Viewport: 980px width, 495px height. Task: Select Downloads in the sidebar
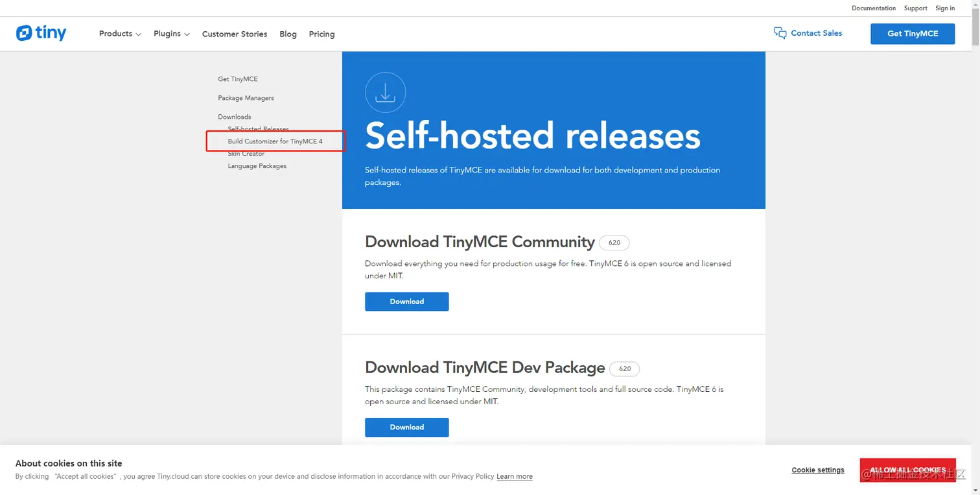235,117
